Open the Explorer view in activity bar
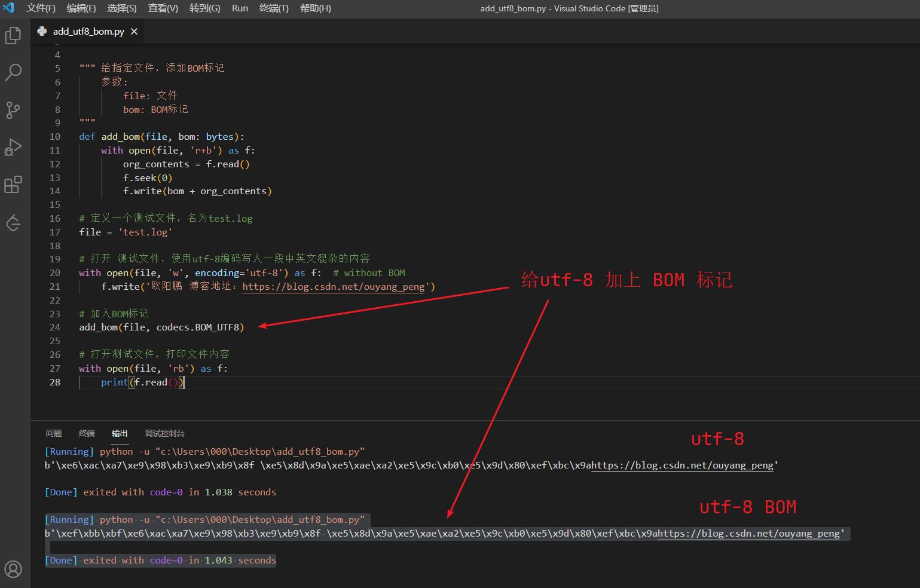Image resolution: width=920 pixels, height=588 pixels. (x=13, y=36)
